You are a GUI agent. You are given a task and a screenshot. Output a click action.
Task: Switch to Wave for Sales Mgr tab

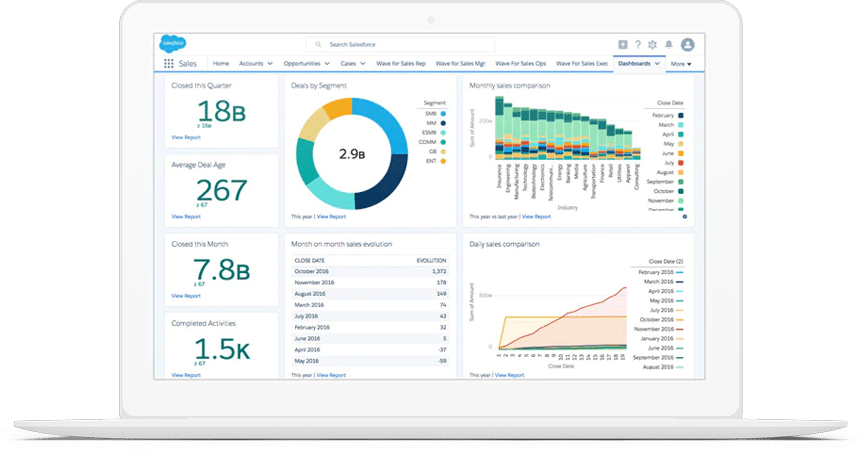(x=461, y=64)
